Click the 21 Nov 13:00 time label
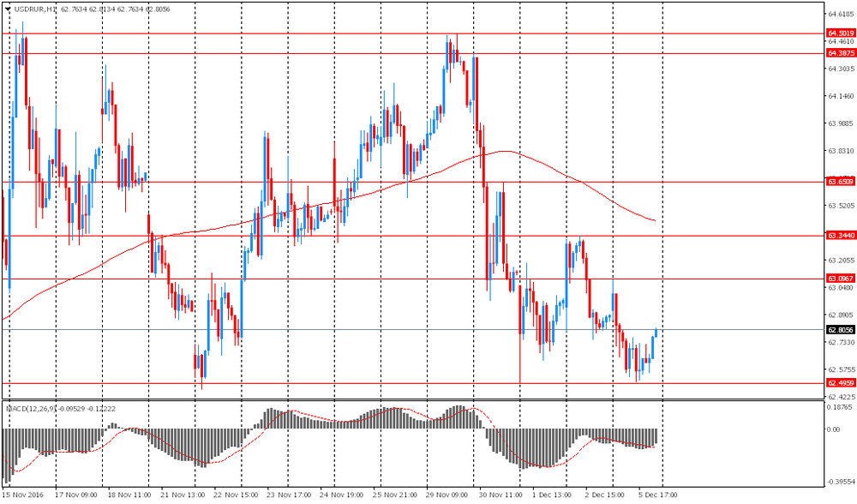Screen dimensions: 857x504 [x=182, y=495]
